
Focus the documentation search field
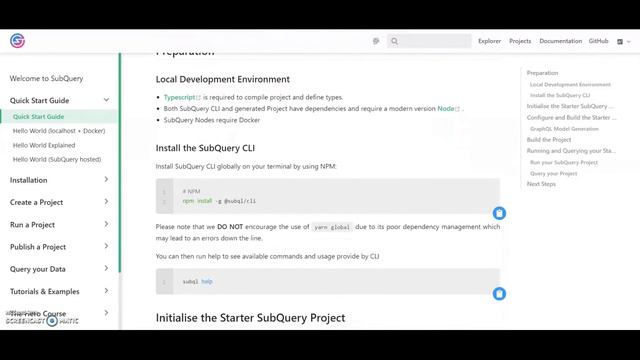pyautogui.click(x=429, y=41)
